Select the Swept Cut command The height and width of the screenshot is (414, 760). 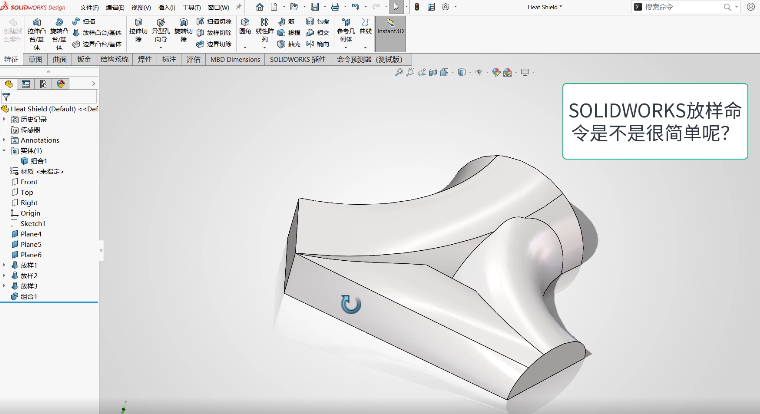click(214, 21)
